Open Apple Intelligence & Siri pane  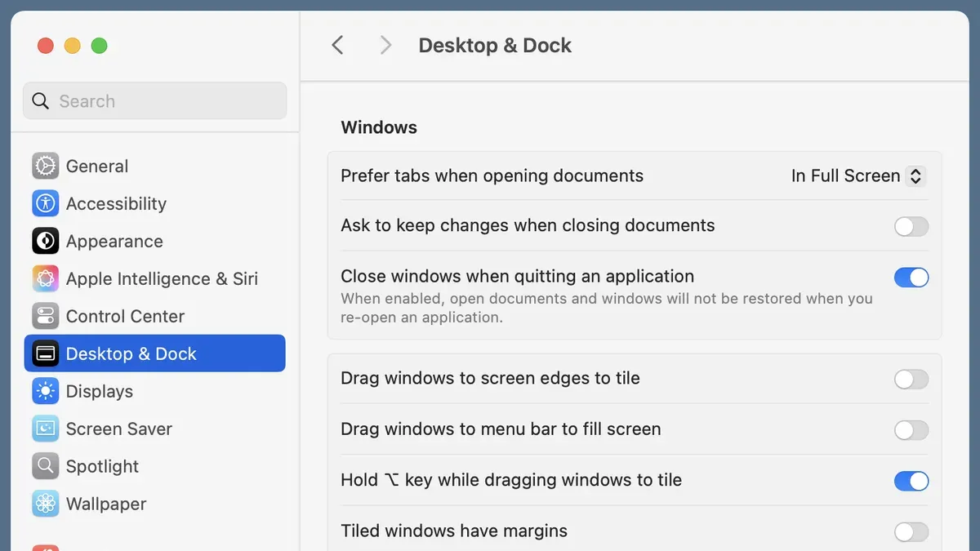pyautogui.click(x=162, y=278)
